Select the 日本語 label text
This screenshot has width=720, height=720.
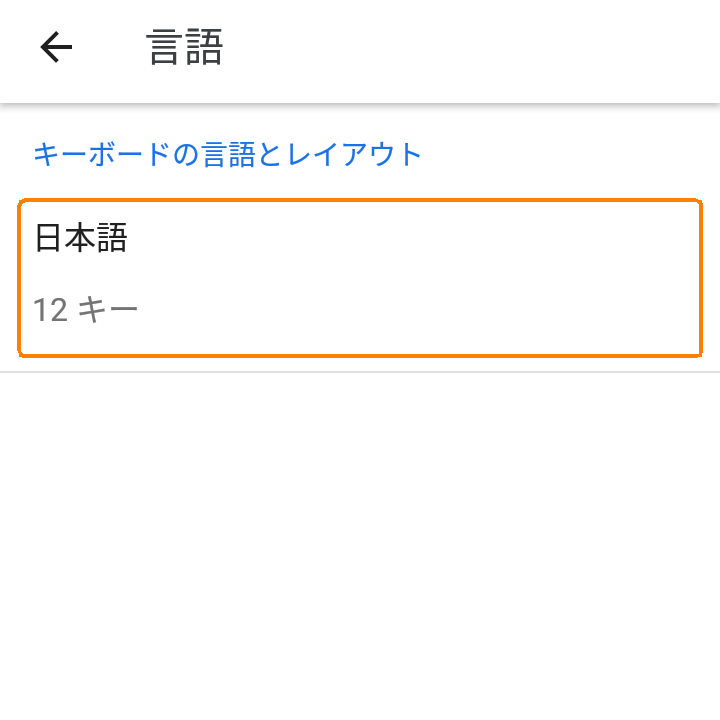pos(81,238)
